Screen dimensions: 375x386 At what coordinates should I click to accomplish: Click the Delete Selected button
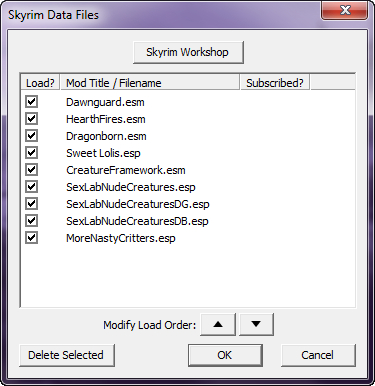pyautogui.click(x=67, y=355)
